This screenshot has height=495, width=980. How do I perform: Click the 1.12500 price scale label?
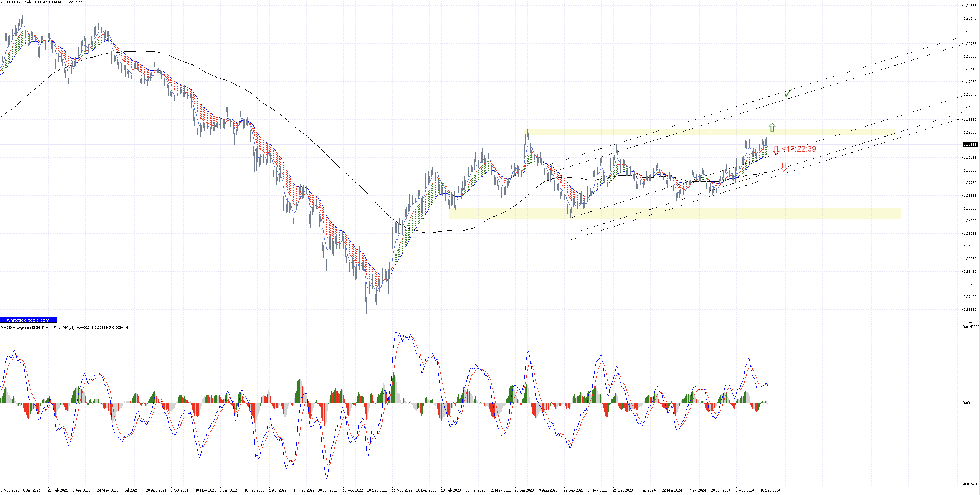pos(970,132)
